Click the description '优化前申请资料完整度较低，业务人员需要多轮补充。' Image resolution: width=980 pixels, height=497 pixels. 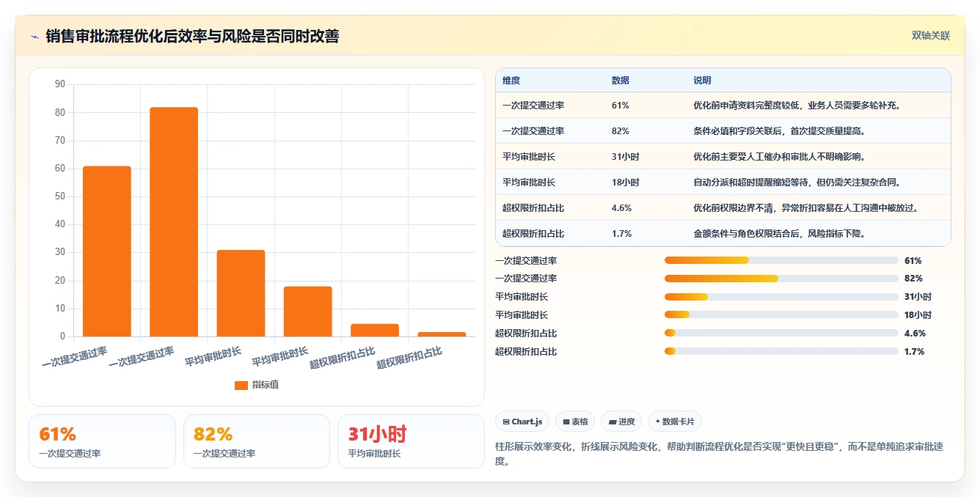pyautogui.click(x=797, y=106)
